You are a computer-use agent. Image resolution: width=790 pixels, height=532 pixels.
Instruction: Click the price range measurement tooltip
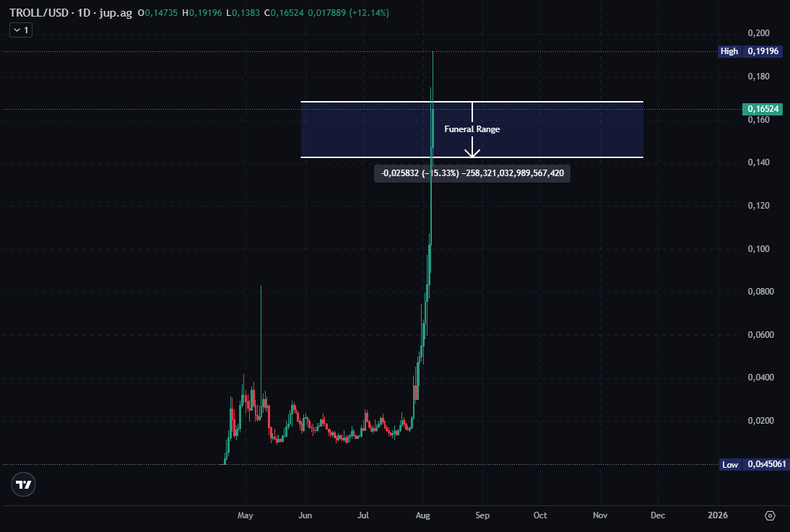[472, 173]
